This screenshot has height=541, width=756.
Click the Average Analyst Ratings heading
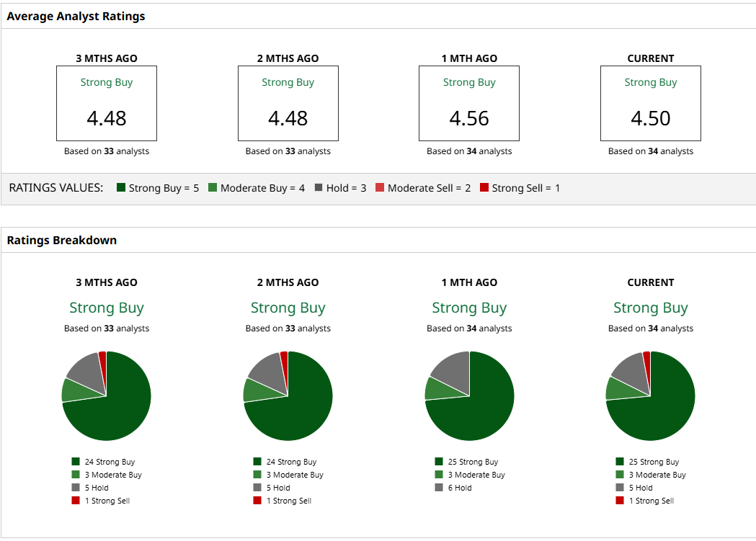coord(76,16)
